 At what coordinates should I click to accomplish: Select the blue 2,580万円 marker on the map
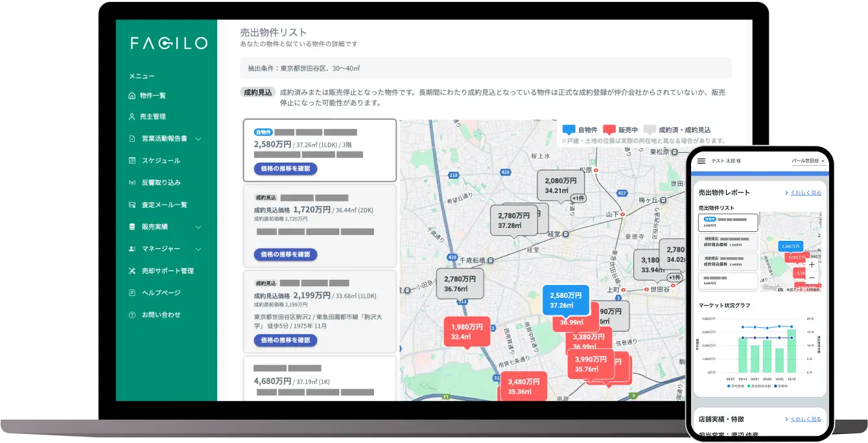click(x=567, y=300)
